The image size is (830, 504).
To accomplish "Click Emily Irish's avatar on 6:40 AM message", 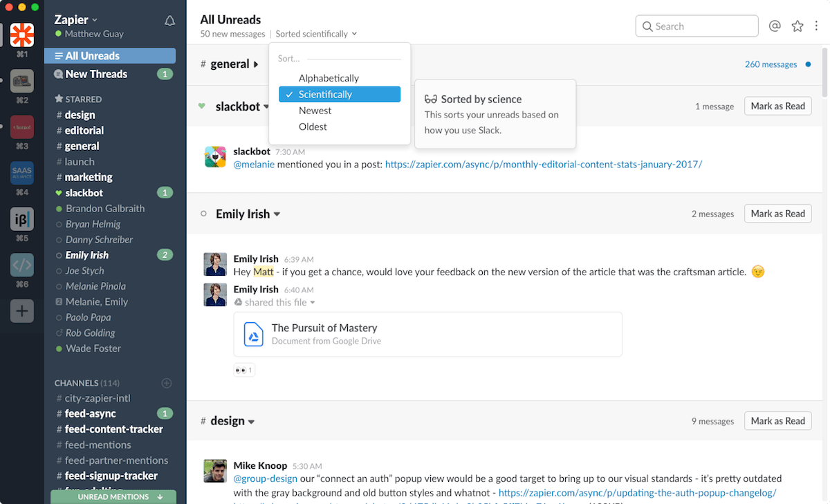I will (215, 295).
